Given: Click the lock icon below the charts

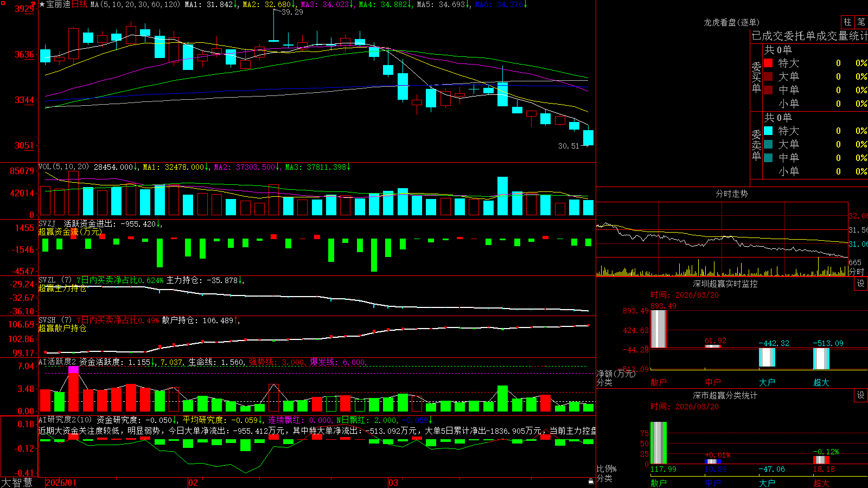Looking at the screenshot, I should [591, 481].
